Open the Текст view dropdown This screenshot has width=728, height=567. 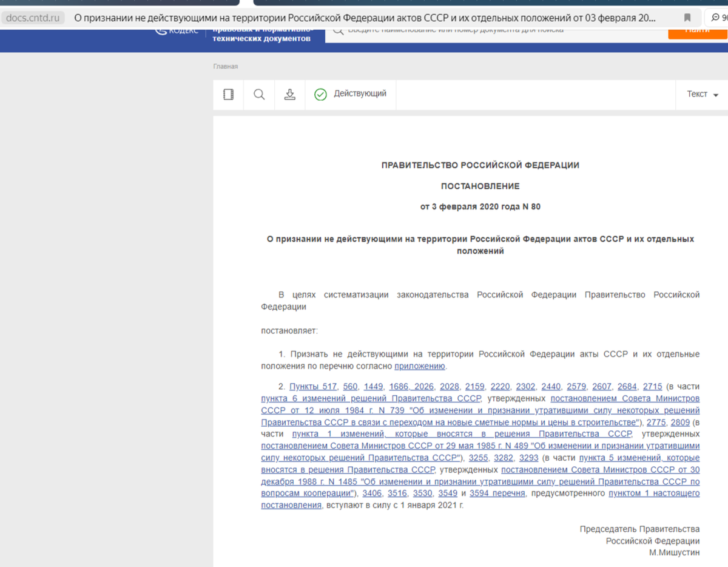[x=703, y=94]
